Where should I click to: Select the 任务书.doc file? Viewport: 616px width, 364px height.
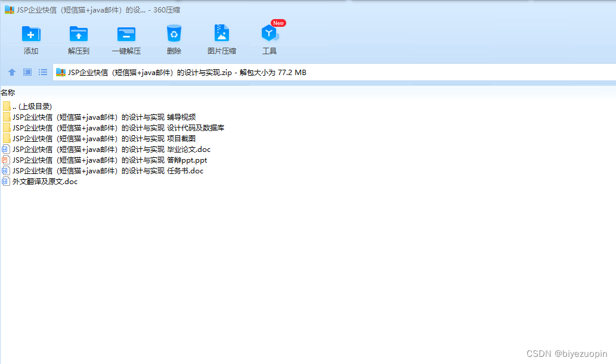click(108, 171)
